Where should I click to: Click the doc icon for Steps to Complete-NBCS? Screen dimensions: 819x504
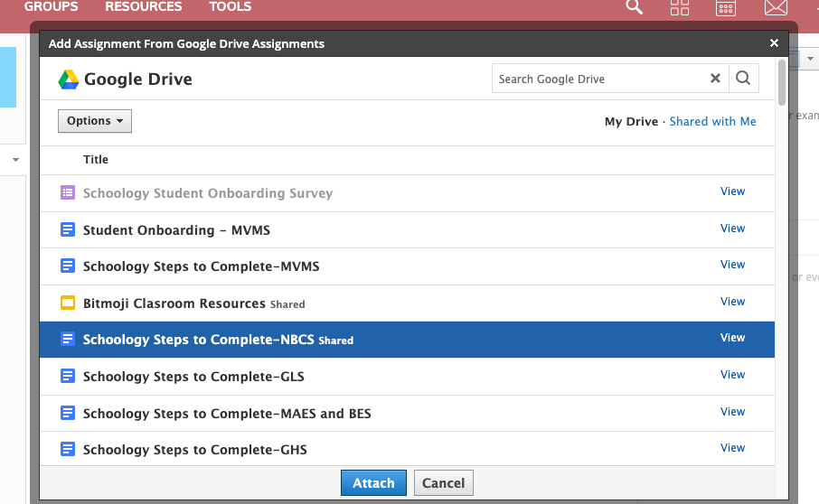pyautogui.click(x=68, y=339)
